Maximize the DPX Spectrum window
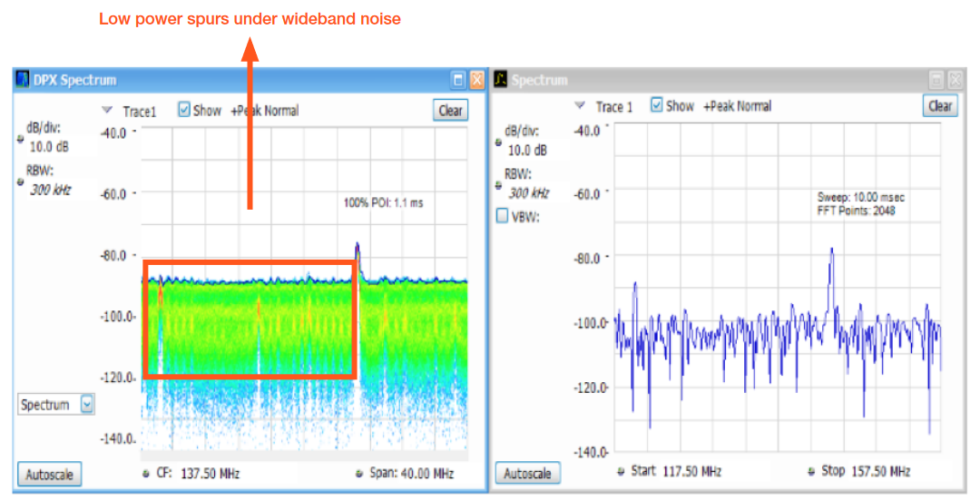The width and height of the screenshot is (980, 501). (x=459, y=80)
